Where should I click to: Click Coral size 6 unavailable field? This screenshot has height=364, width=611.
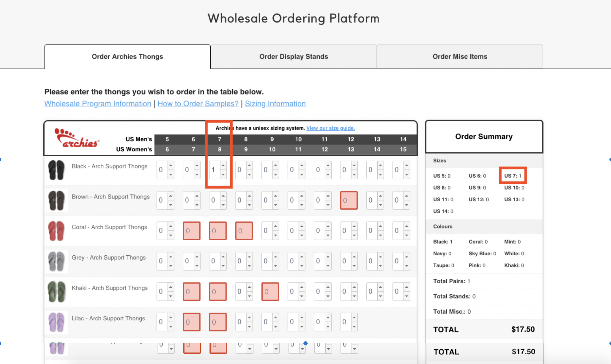pyautogui.click(x=192, y=231)
